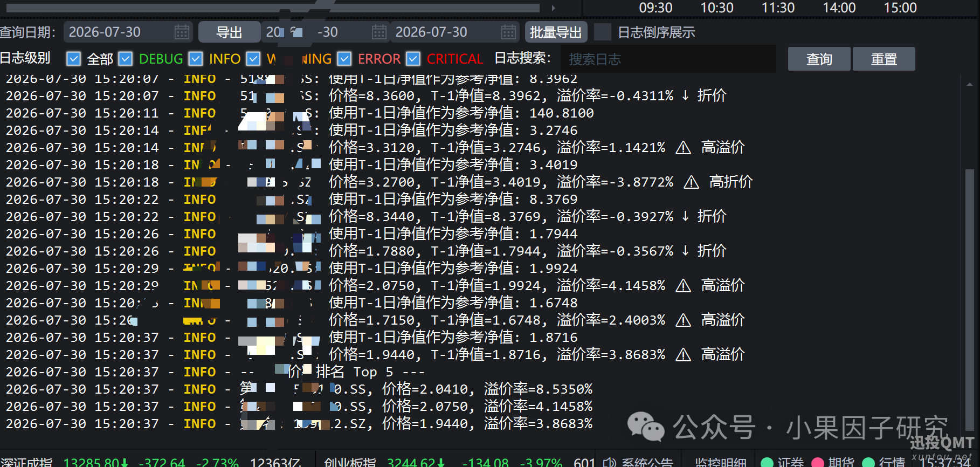Viewport: 980px width, 467px height.
Task: Click the 11:30 time axis label
Action: (x=778, y=8)
